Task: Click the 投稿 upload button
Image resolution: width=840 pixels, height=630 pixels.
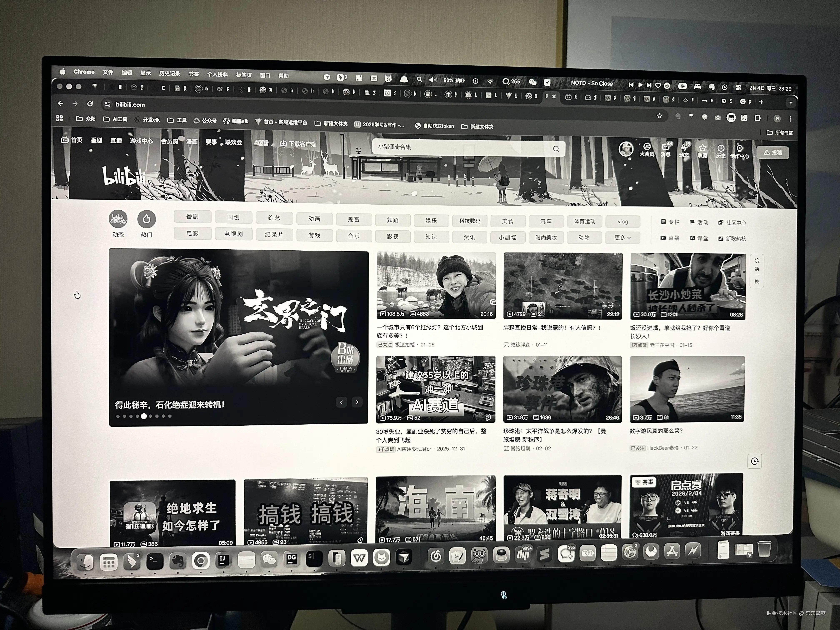Action: 772,153
